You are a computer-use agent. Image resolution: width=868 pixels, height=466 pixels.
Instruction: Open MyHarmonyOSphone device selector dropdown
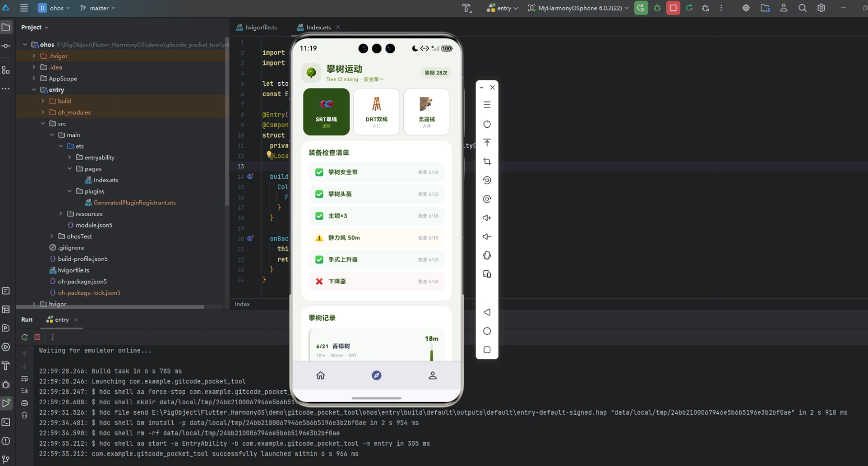tap(579, 8)
